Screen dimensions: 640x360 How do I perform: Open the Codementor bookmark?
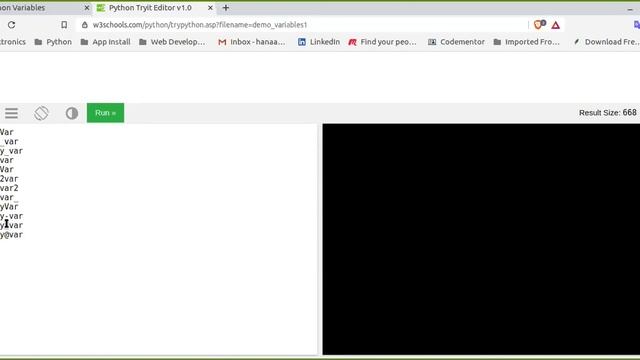456,42
